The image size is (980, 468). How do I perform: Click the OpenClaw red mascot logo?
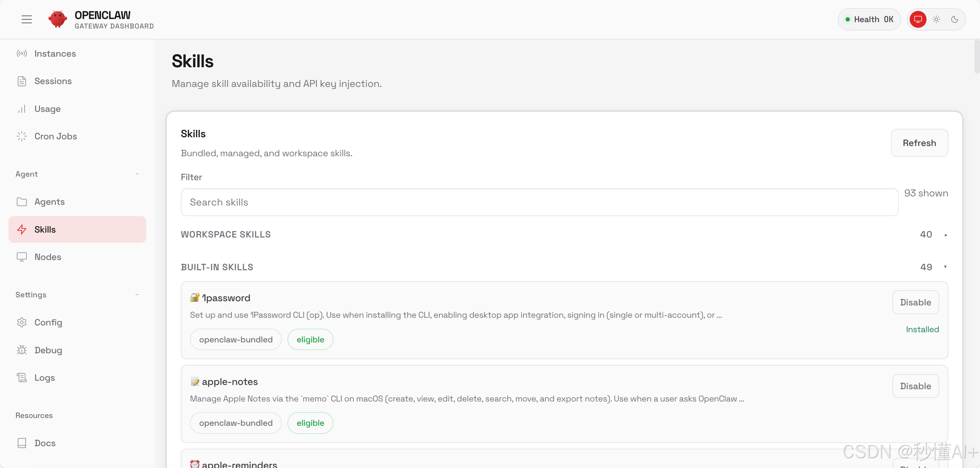pos(57,19)
